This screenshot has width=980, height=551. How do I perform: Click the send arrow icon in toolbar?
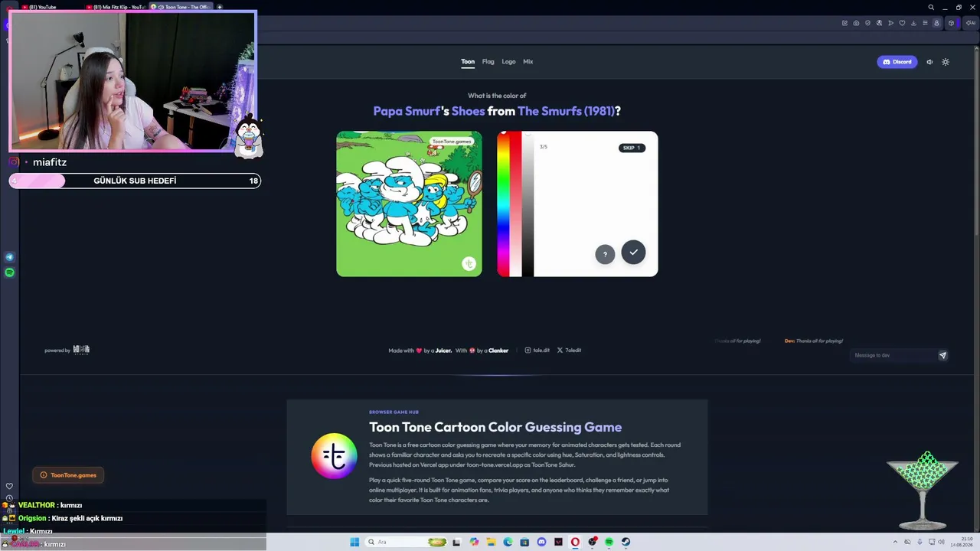(x=890, y=23)
